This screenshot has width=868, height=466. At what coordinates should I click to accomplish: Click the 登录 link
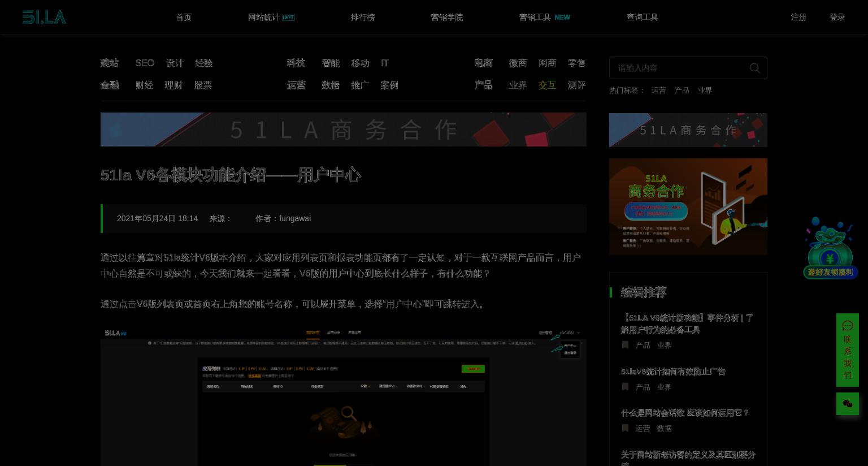coord(837,17)
